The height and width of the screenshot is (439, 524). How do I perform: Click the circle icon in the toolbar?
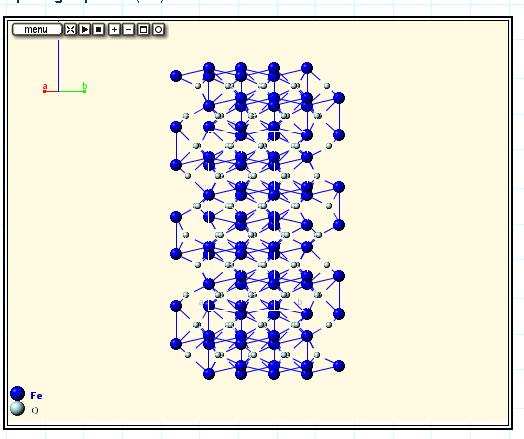coord(158,30)
